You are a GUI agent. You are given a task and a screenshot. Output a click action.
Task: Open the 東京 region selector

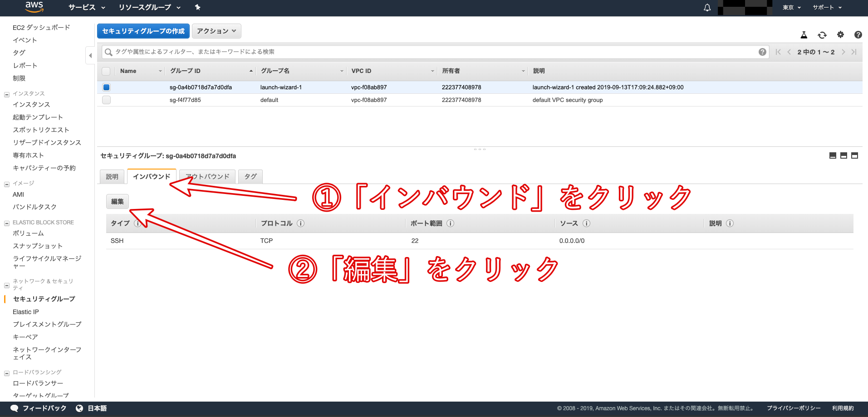pyautogui.click(x=791, y=7)
